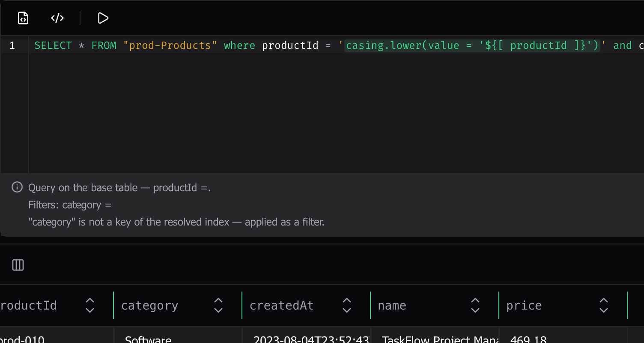Select the casing.lower template expression

pos(472,45)
